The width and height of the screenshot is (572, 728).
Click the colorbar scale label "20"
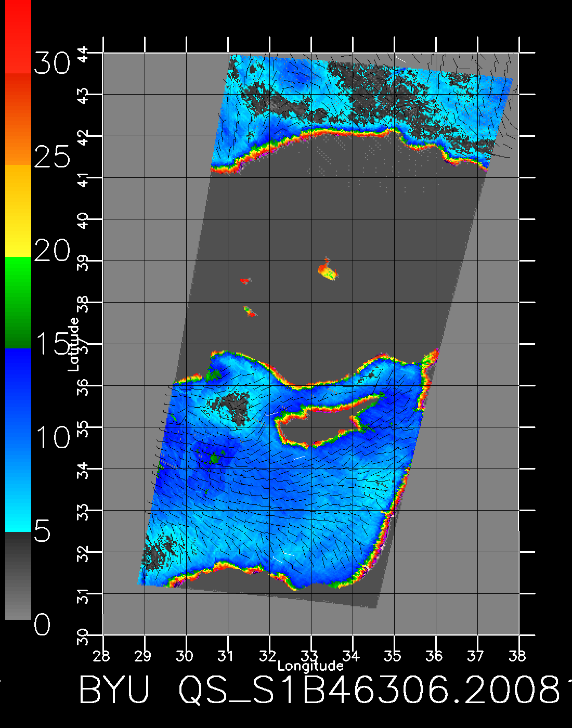[x=52, y=251]
